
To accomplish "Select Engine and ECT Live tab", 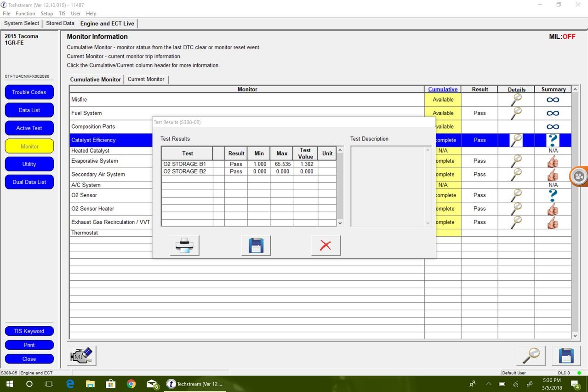I will pos(107,23).
